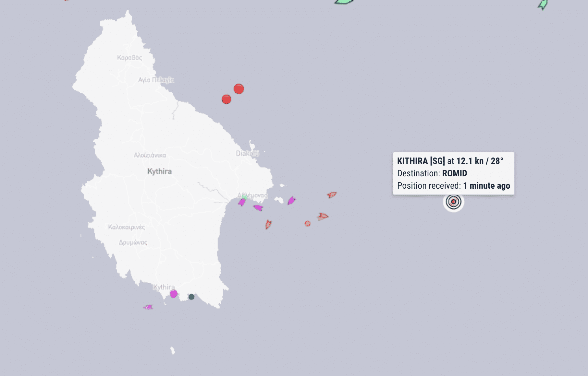The height and width of the screenshot is (376, 588).
Task: Click the red ship right of the pale red circle
Action: pyautogui.click(x=323, y=216)
